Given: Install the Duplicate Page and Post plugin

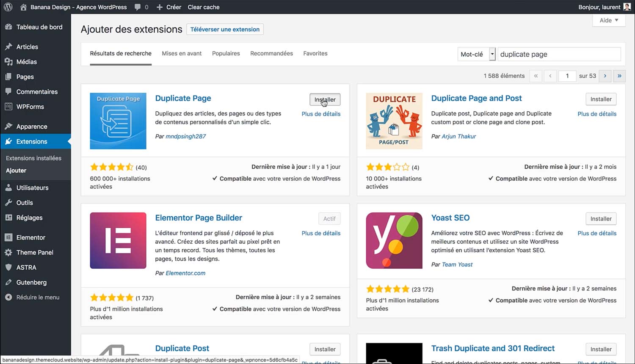Looking at the screenshot, I should [x=601, y=99].
